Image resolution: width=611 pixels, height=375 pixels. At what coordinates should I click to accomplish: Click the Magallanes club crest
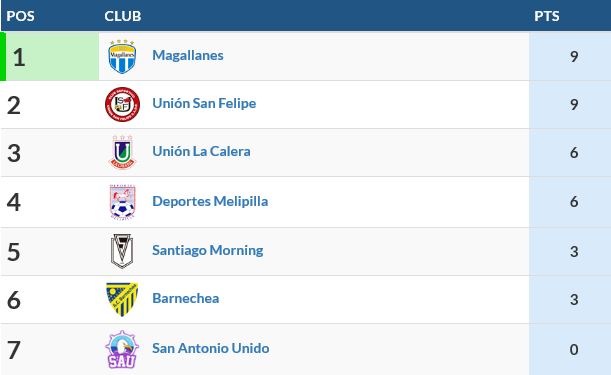coord(122,57)
